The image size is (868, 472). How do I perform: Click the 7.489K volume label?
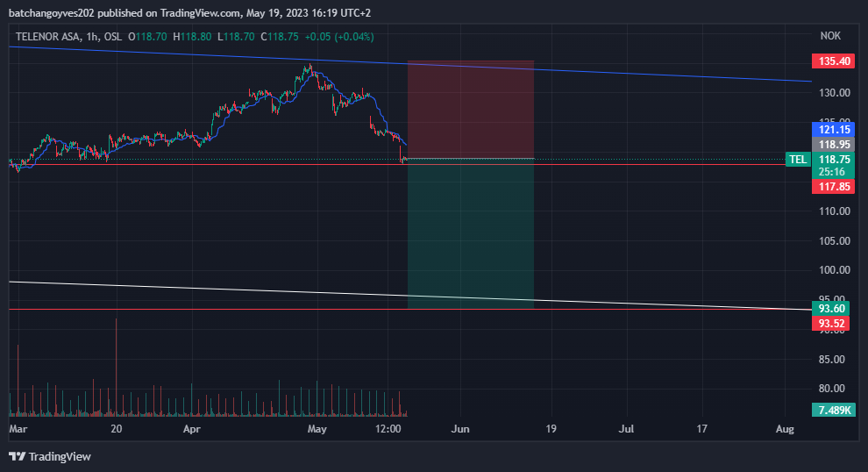pyautogui.click(x=833, y=410)
